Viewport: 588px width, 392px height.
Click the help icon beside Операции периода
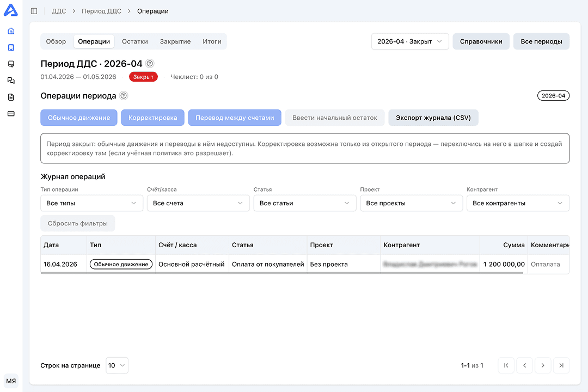point(124,96)
